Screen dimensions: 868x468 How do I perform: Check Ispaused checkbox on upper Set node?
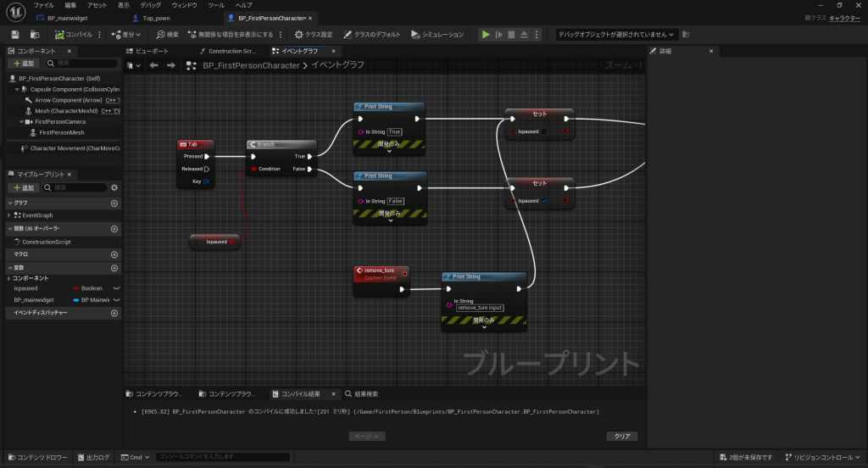(544, 131)
